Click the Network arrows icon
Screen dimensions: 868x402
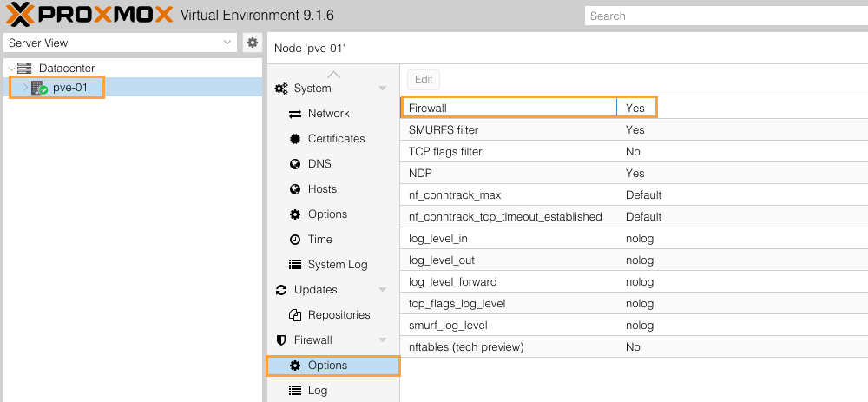pos(295,114)
